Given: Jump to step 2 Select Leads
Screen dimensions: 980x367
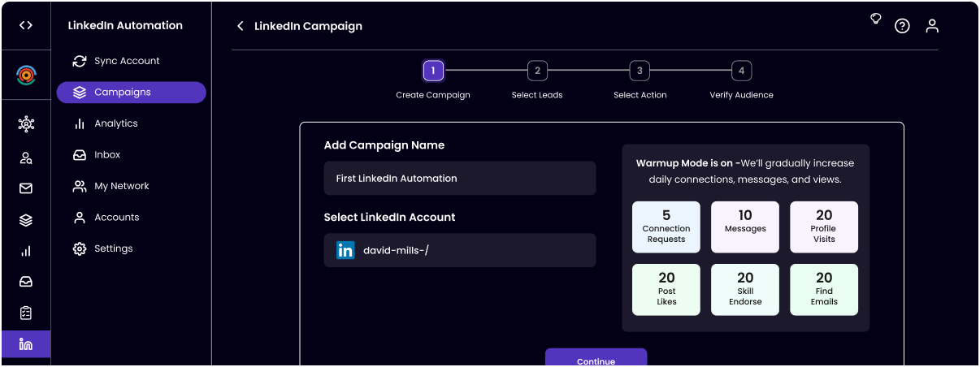Looking at the screenshot, I should (536, 71).
